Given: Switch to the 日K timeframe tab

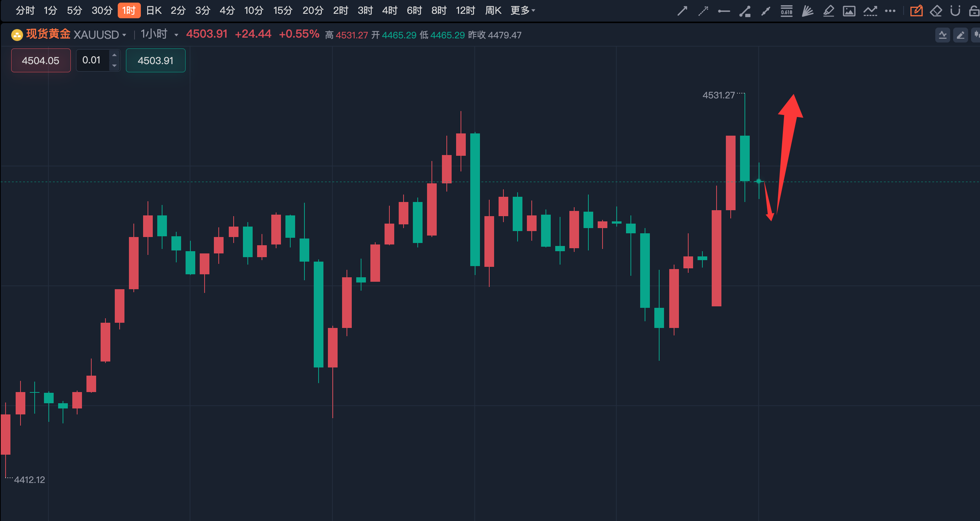Looking at the screenshot, I should [x=154, y=10].
